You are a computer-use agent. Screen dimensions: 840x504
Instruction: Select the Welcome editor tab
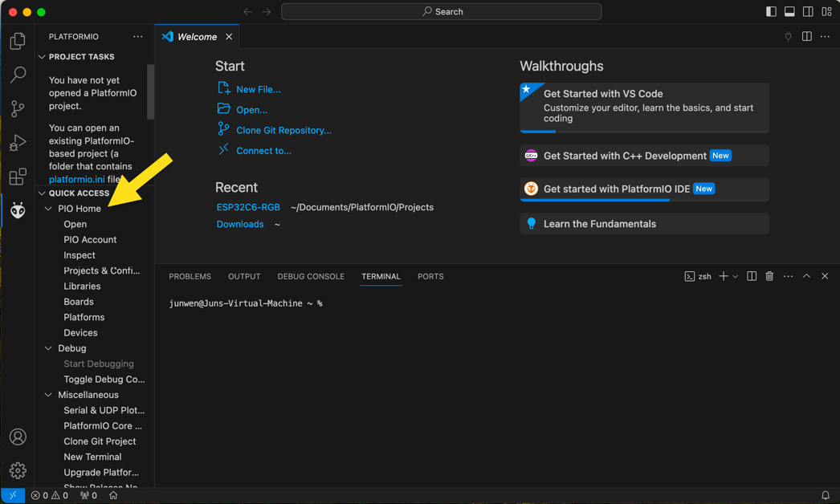point(197,36)
